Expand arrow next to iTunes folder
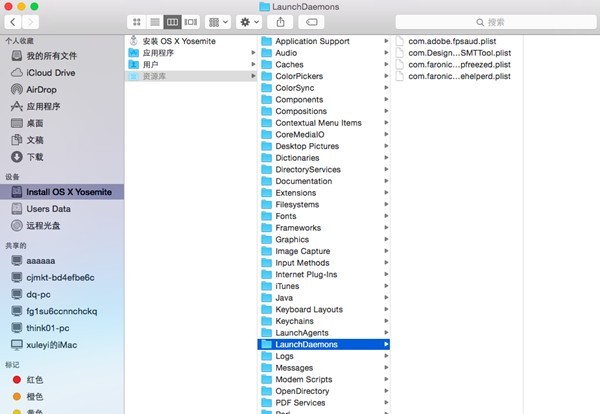 coord(386,286)
